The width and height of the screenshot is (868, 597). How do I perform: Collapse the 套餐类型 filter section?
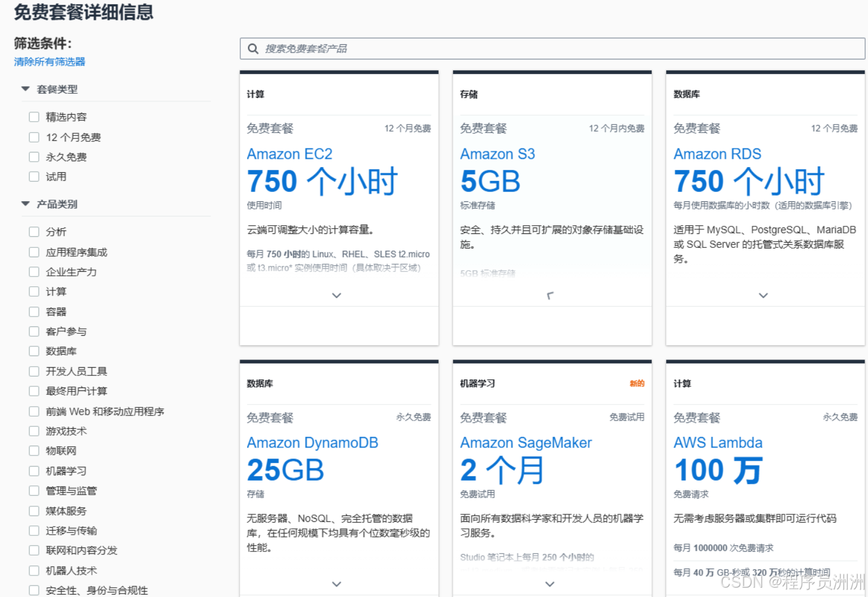[25, 89]
